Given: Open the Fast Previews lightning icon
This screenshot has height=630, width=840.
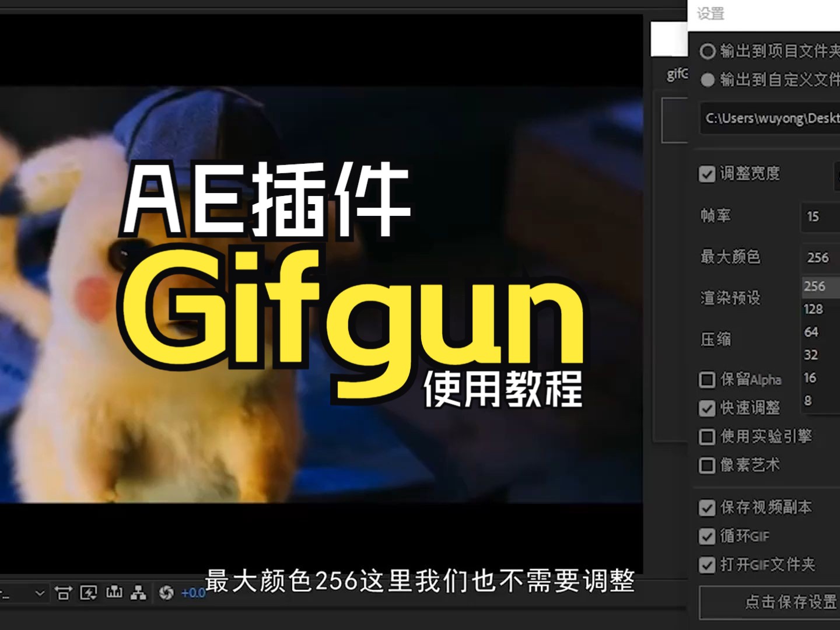Looking at the screenshot, I should click(89, 593).
